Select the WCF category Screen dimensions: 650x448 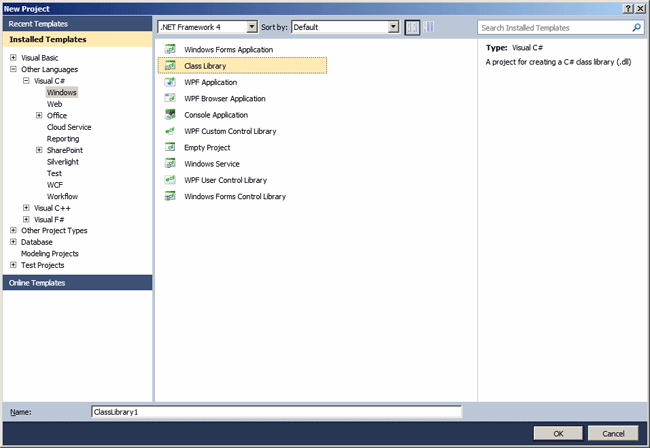[55, 185]
